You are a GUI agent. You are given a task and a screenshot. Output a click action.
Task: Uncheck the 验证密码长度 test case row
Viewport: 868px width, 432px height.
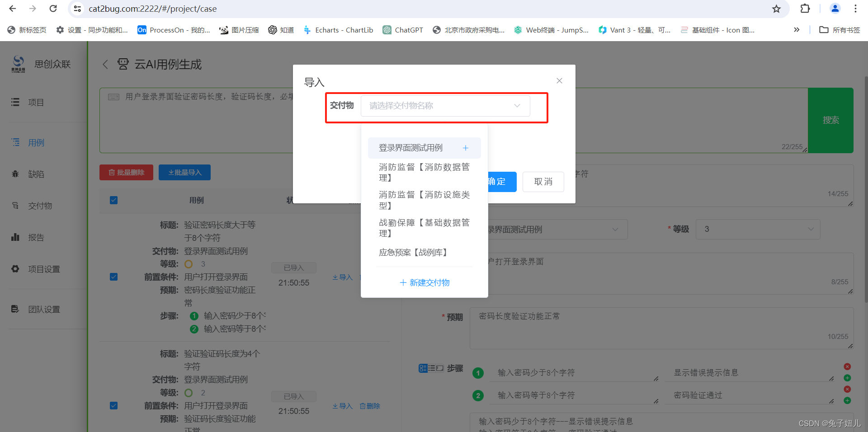(x=113, y=277)
